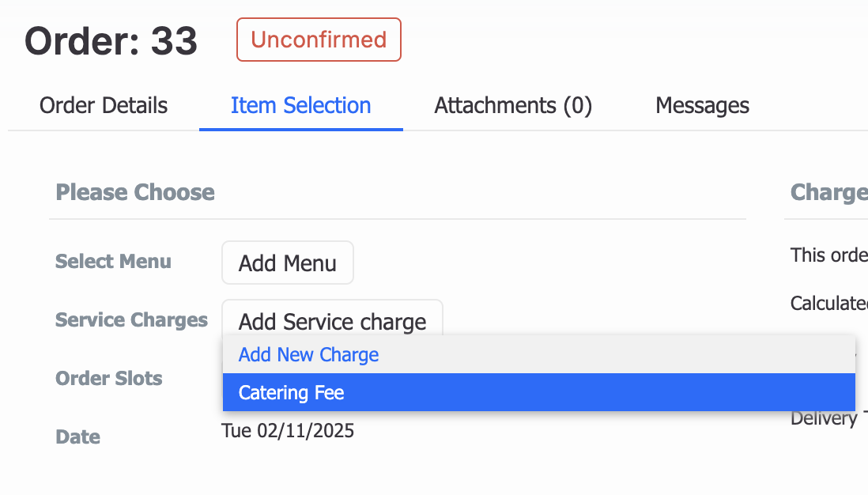This screenshot has height=495, width=868.
Task: Click the Calculated text in Charge panel
Action: coord(828,303)
